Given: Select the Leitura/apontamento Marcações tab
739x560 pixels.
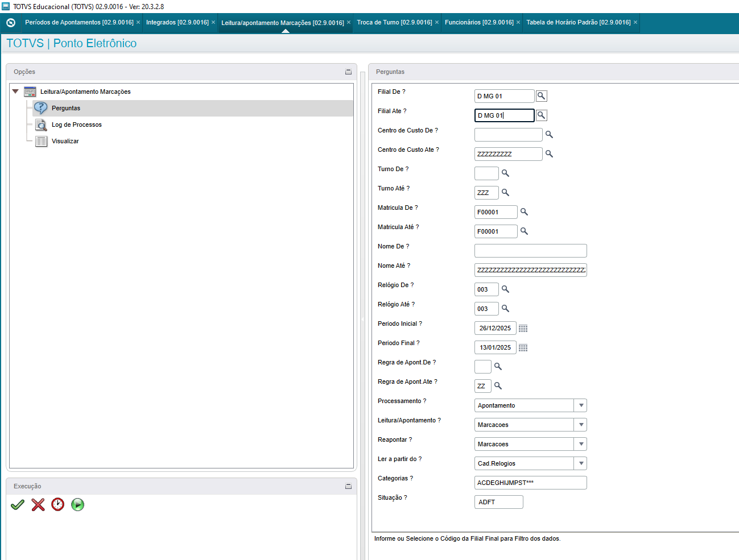Looking at the screenshot, I should click(283, 23).
